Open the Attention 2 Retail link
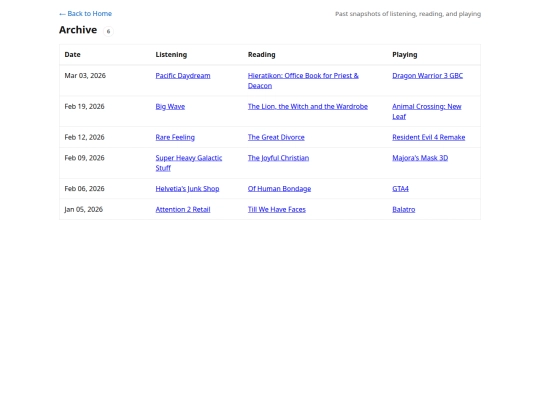540x405 pixels. pos(183,209)
